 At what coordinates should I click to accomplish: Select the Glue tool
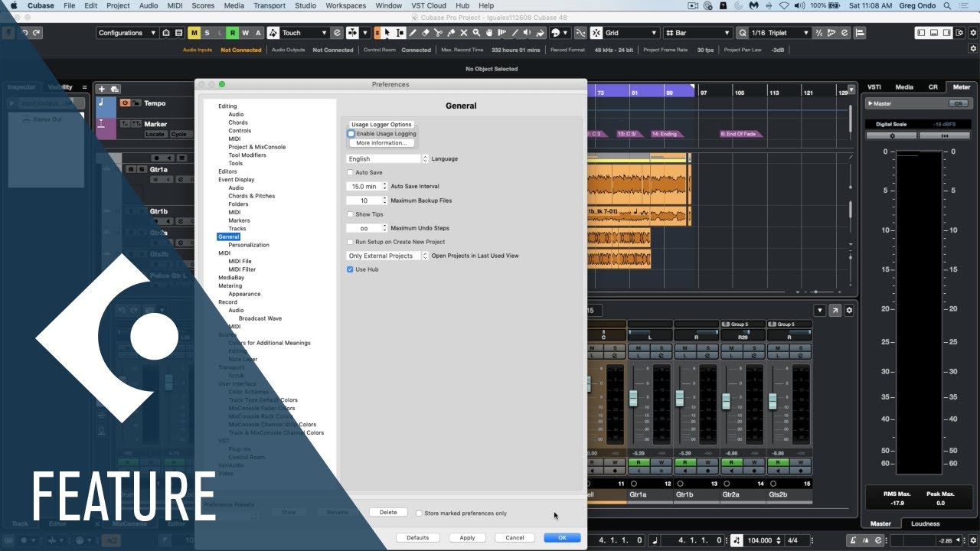[x=451, y=33]
